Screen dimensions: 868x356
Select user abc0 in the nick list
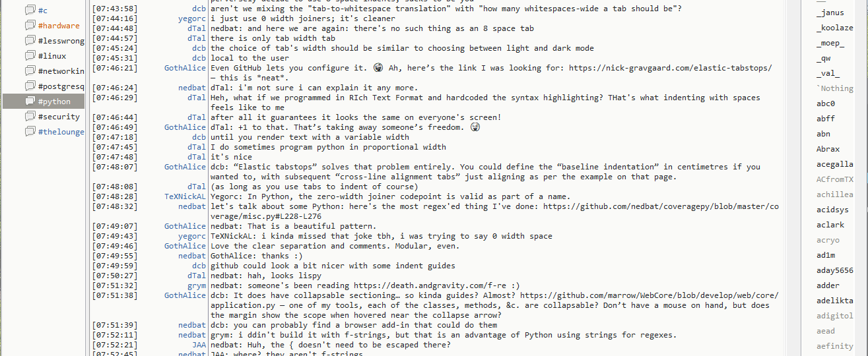click(825, 104)
